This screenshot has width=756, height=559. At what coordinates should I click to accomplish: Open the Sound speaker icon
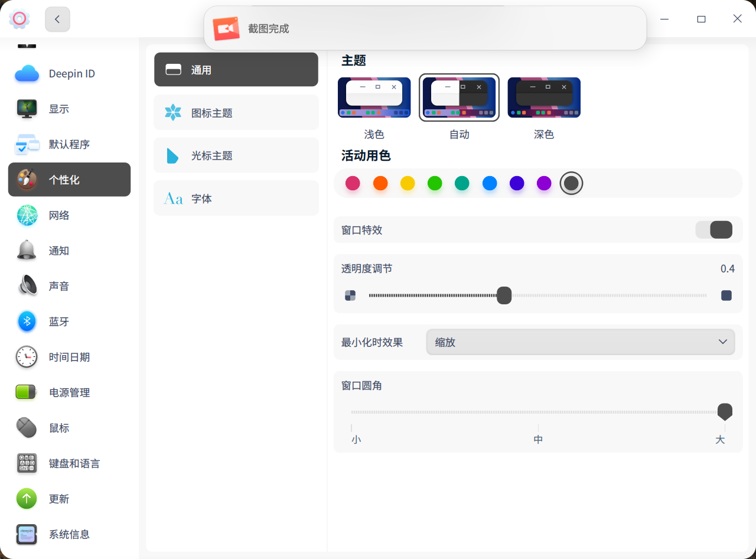[27, 286]
